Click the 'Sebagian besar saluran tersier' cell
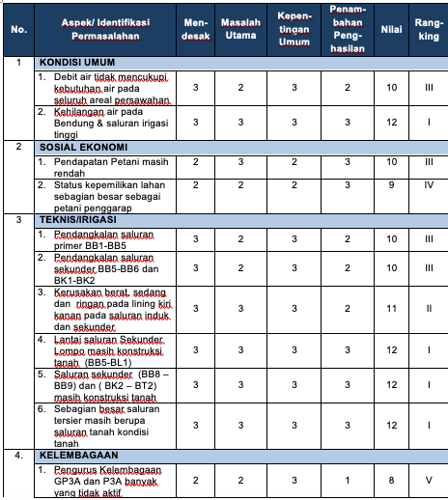 pos(105,426)
